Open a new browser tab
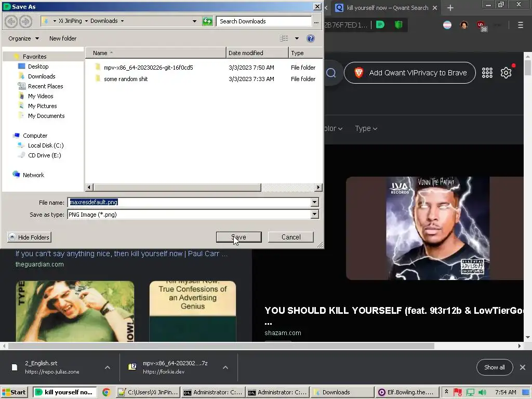The width and height of the screenshot is (532, 399). [x=450, y=8]
